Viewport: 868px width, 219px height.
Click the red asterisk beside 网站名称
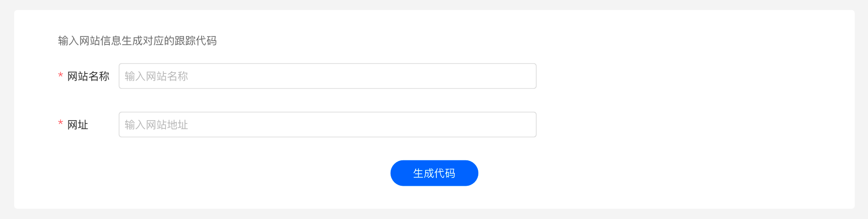[60, 75]
